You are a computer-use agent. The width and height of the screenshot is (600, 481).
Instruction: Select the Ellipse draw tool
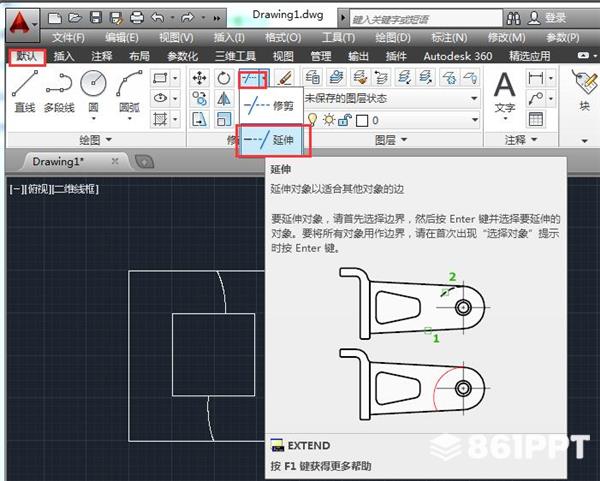point(160,98)
